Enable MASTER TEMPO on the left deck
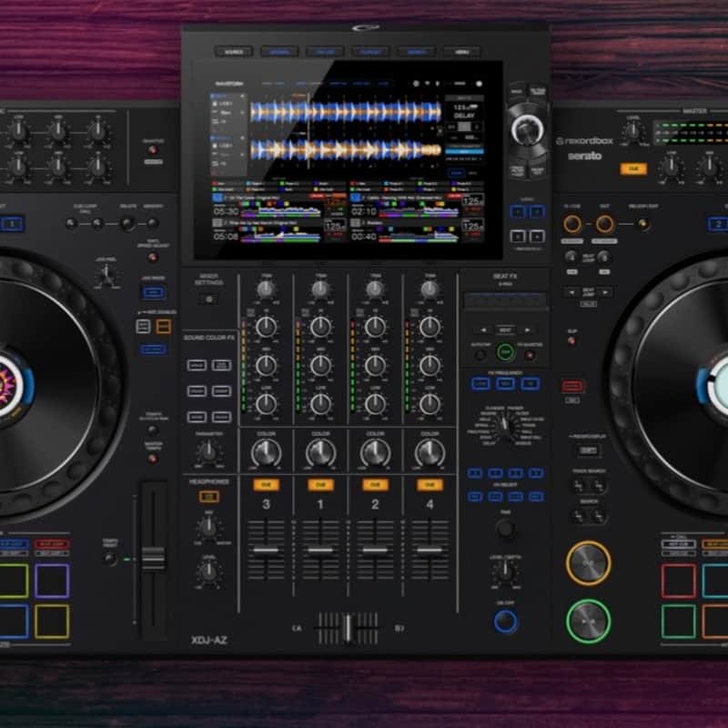This screenshot has height=728, width=728. 153,459
